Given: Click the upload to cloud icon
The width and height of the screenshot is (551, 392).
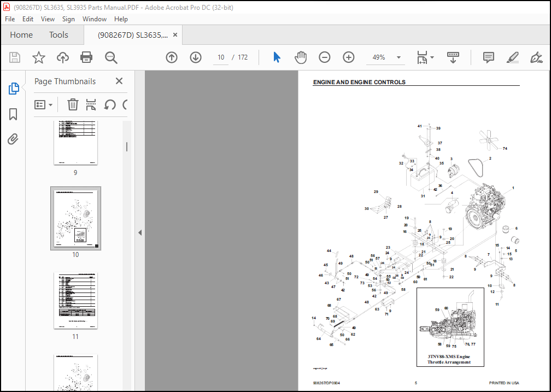Looking at the screenshot, I should [63, 57].
